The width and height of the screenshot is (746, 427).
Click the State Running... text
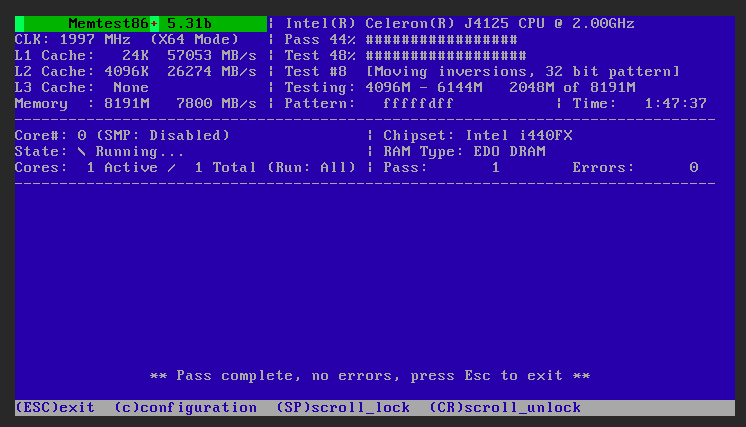pos(140,152)
